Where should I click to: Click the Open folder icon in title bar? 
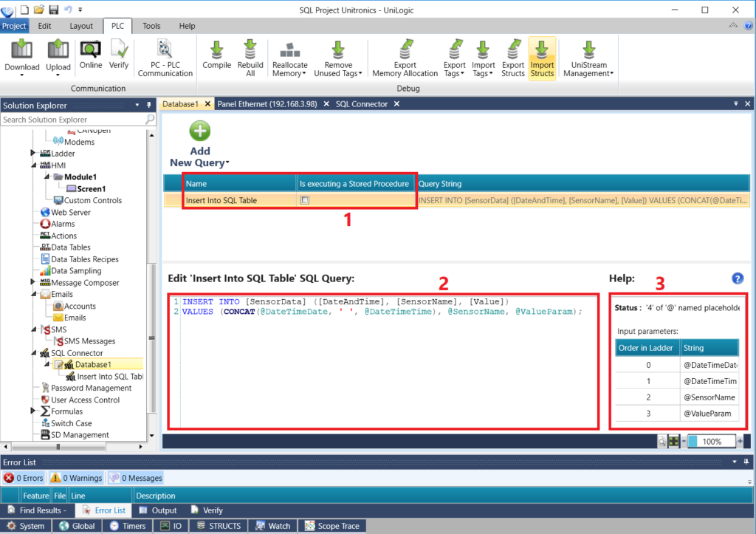click(x=39, y=9)
